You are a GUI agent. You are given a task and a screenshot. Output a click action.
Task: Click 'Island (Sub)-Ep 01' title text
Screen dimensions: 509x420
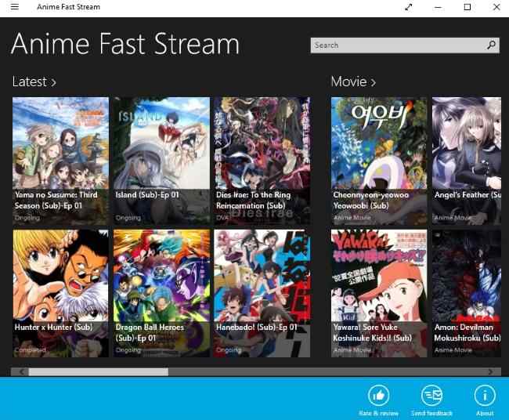tap(147, 195)
